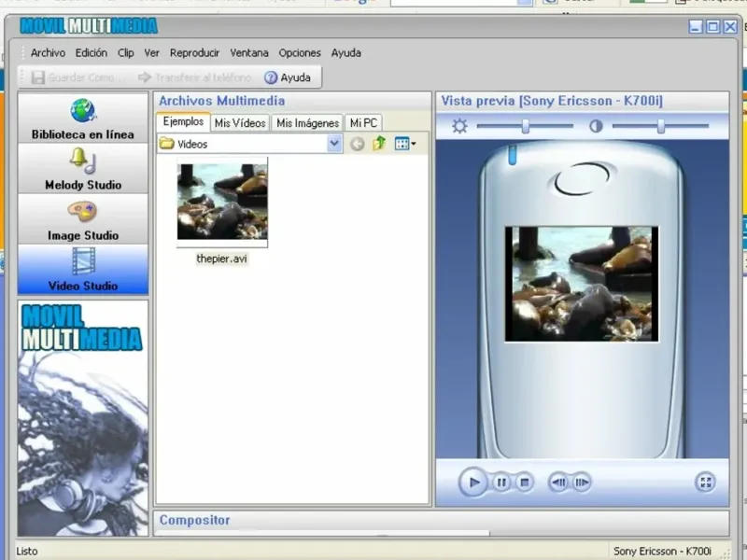This screenshot has height=560, width=747.
Task: Switch to Image Studio
Action: tap(83, 218)
